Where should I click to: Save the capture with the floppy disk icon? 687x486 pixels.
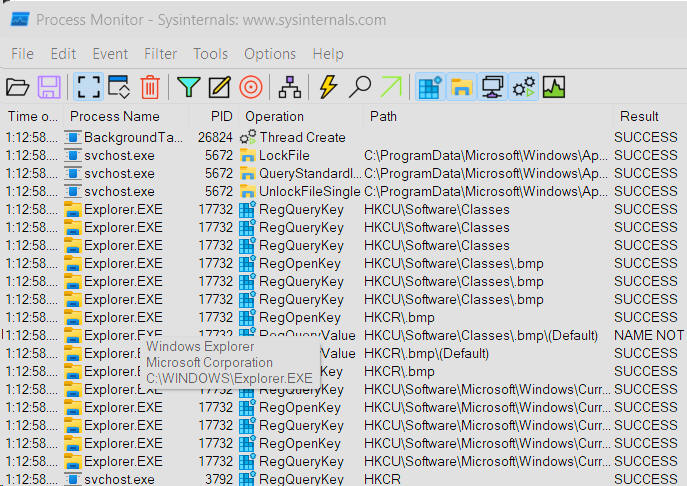click(49, 87)
